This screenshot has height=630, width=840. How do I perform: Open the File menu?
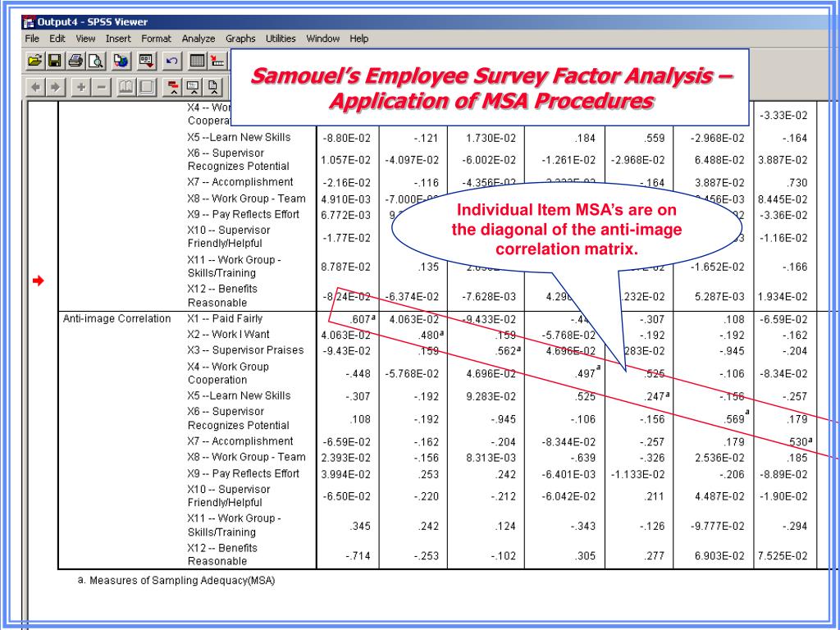click(32, 39)
